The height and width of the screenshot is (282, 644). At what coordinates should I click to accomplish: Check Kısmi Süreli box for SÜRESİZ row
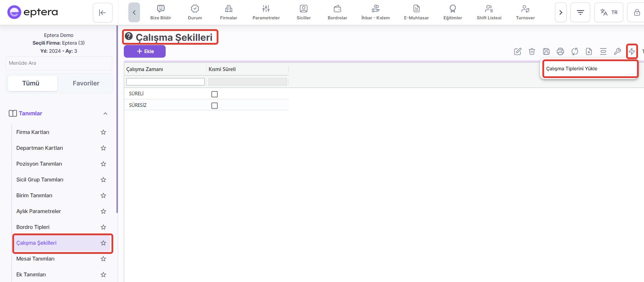click(215, 105)
